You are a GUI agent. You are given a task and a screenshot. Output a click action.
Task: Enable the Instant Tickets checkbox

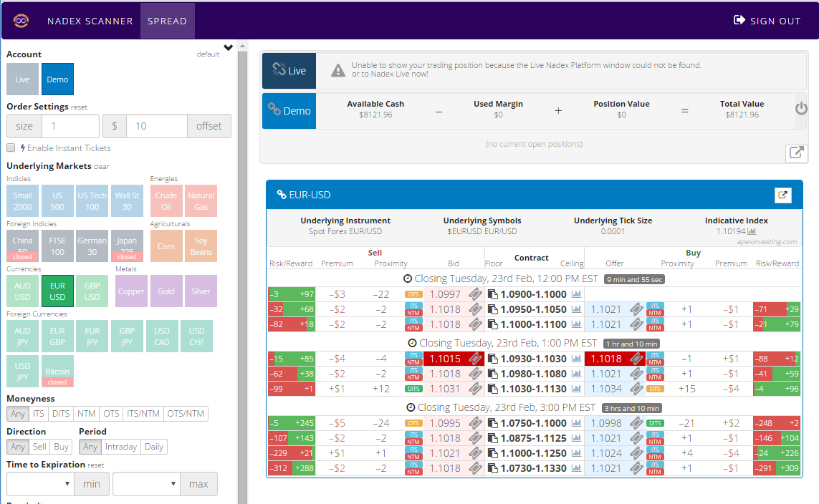coord(11,148)
